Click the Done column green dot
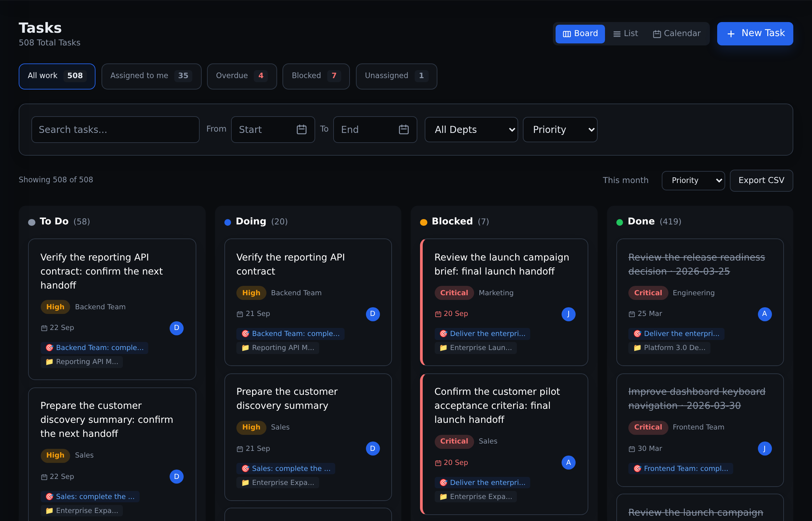This screenshot has width=812, height=521. (x=620, y=222)
